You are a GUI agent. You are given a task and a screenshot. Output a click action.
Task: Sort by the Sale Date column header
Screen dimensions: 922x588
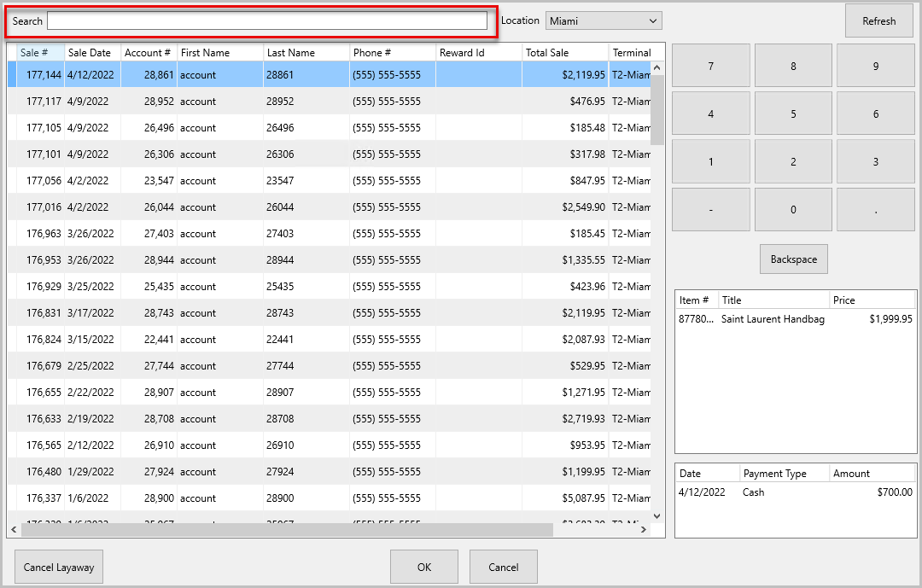[x=92, y=52]
